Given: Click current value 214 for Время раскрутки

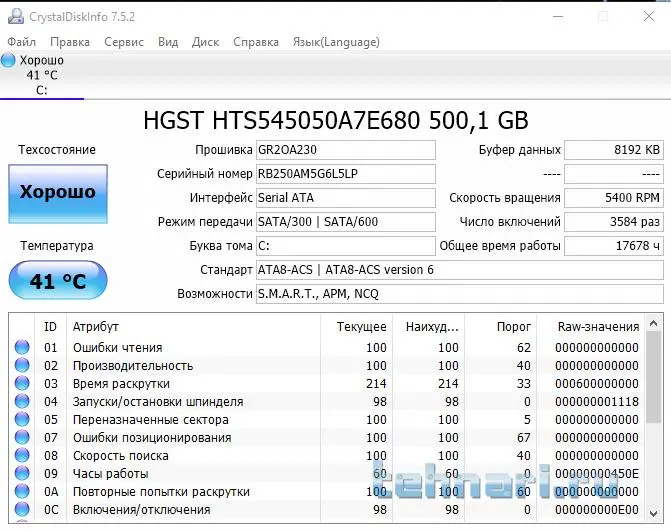Looking at the screenshot, I should (376, 383).
